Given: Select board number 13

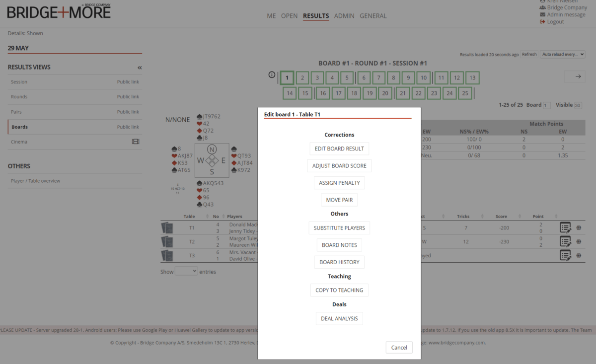Looking at the screenshot, I should tap(472, 78).
